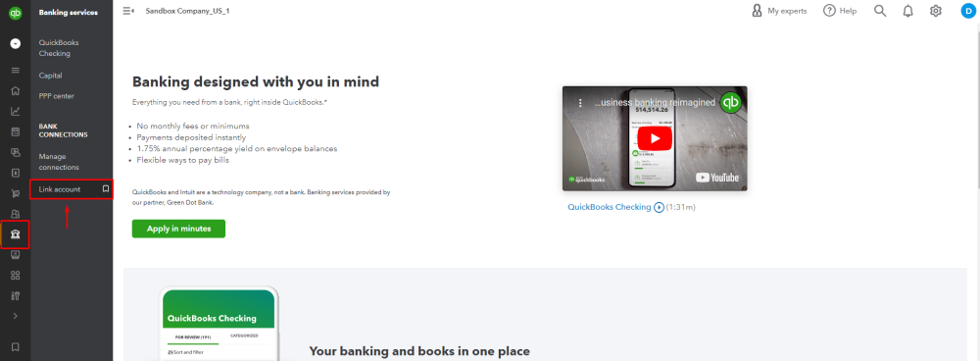Screen dimensions: 980x361
Task: Click the Apply in minutes button
Action: click(x=178, y=229)
